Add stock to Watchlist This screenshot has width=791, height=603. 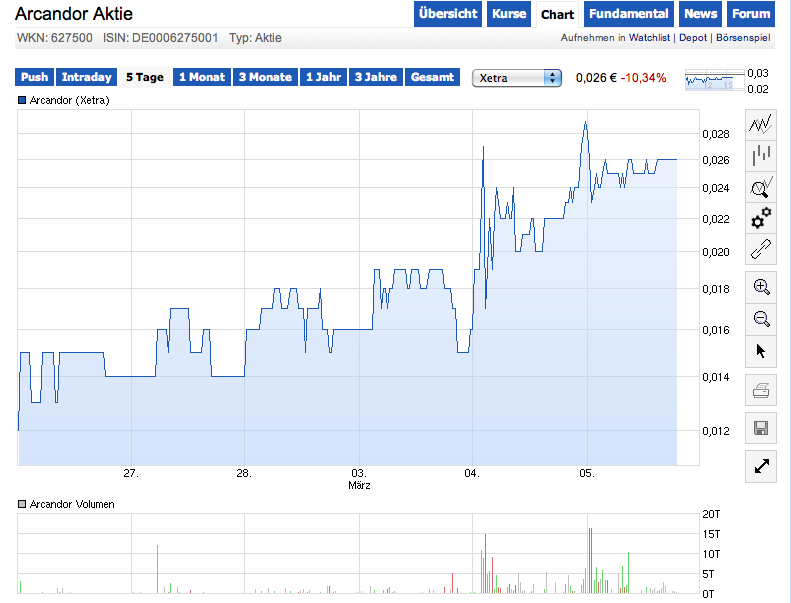point(649,38)
